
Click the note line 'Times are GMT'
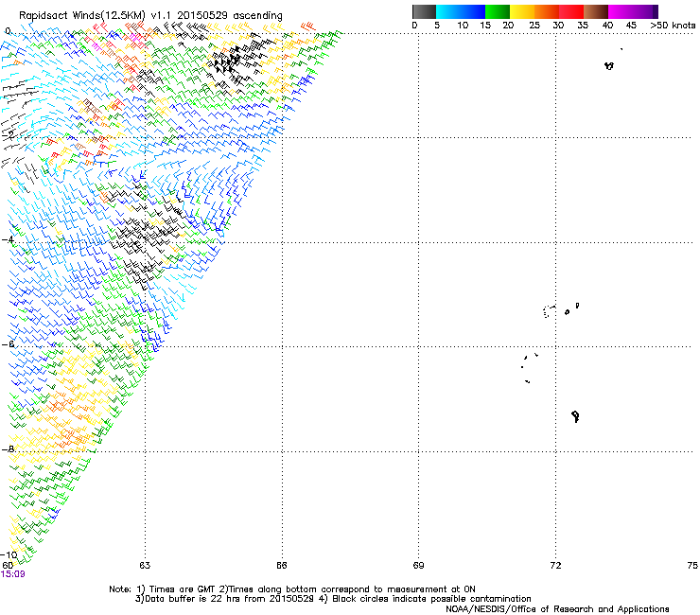click(183, 589)
